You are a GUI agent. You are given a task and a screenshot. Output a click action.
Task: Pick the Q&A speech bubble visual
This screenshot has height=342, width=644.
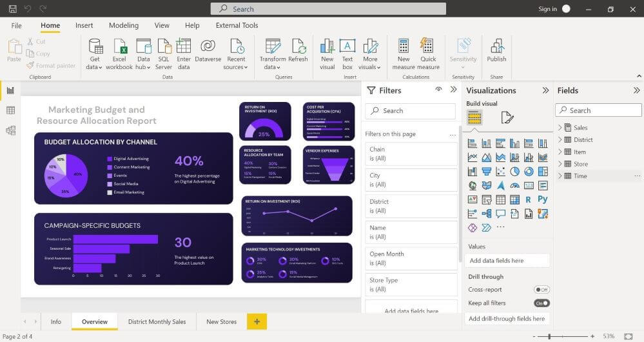pos(500,214)
